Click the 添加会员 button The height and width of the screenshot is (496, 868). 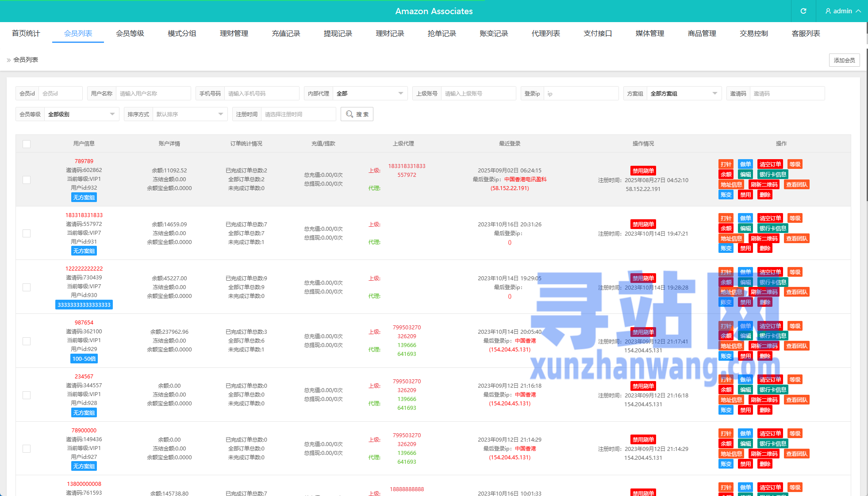coord(844,60)
